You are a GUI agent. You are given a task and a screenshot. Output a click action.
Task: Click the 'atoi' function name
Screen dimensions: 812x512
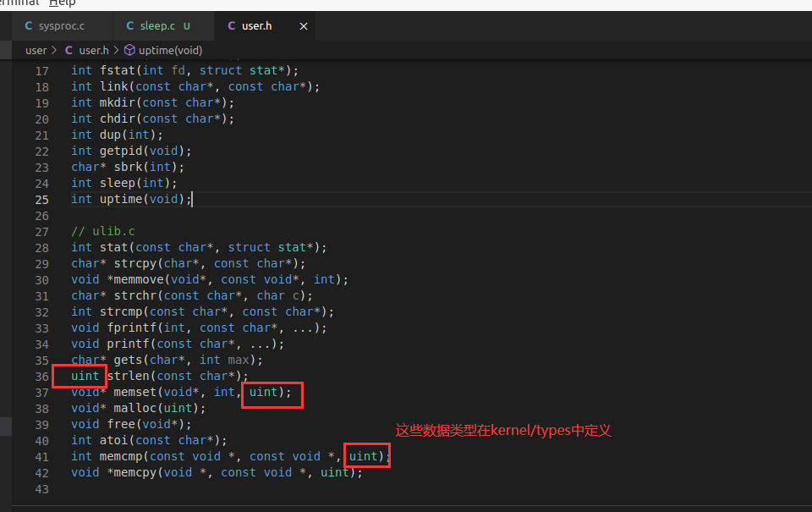click(x=114, y=440)
